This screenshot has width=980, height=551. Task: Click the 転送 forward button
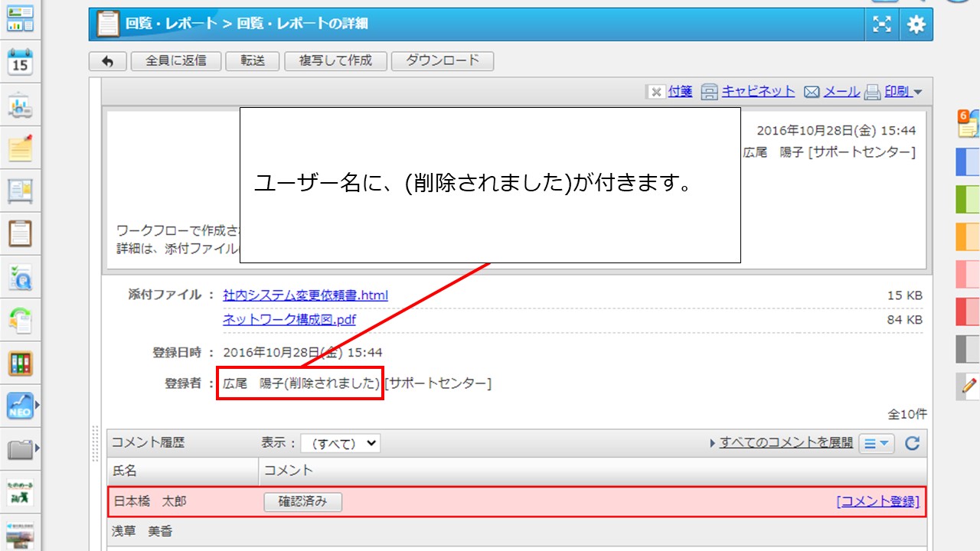(253, 61)
